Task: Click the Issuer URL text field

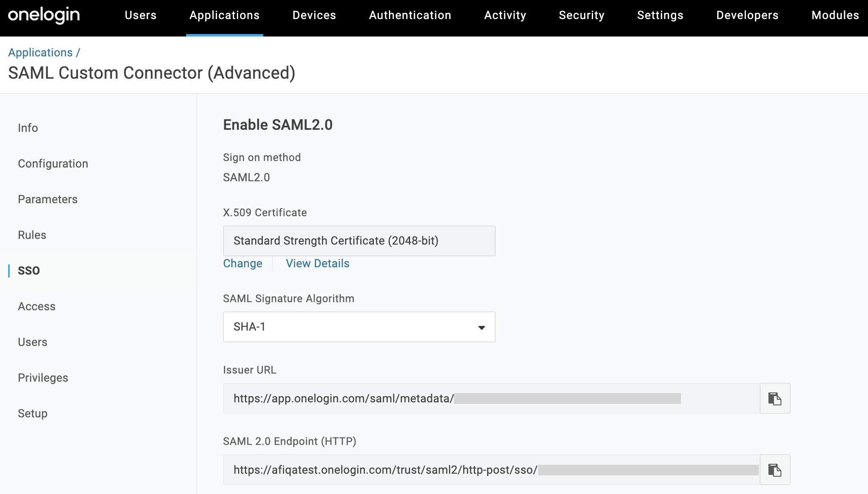Action: click(x=491, y=398)
